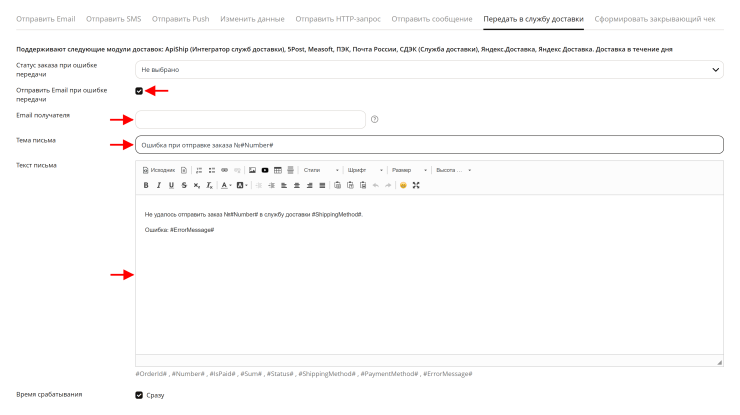Open the Стили dropdown
The height and width of the screenshot is (415, 740).
321,170
